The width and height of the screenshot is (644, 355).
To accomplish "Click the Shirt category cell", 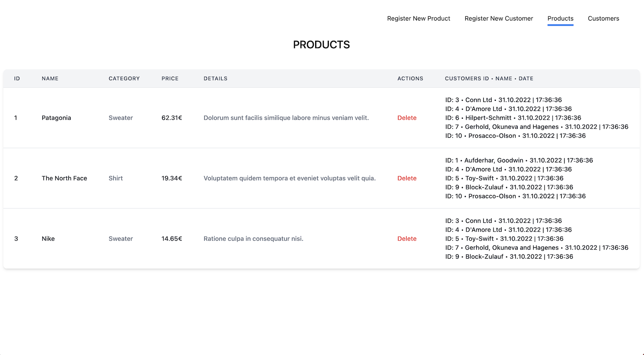I will point(115,178).
